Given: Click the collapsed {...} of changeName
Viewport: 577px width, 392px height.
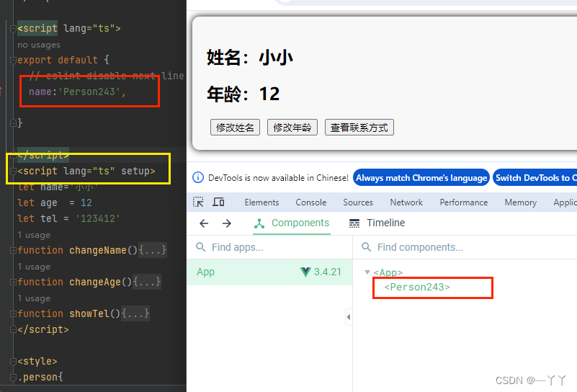Looking at the screenshot, I should pyautogui.click(x=152, y=250).
